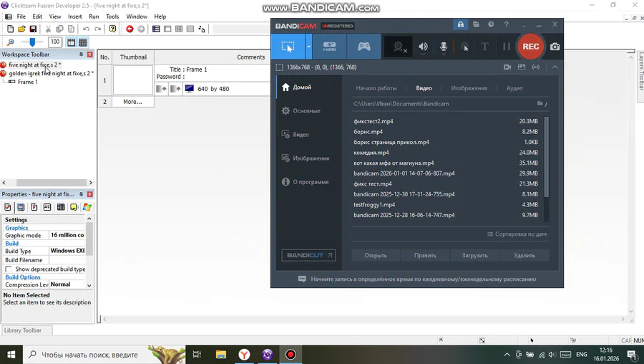Open the Values tab icon in Properties panel
The width and height of the screenshot is (644, 364).
(47, 207)
